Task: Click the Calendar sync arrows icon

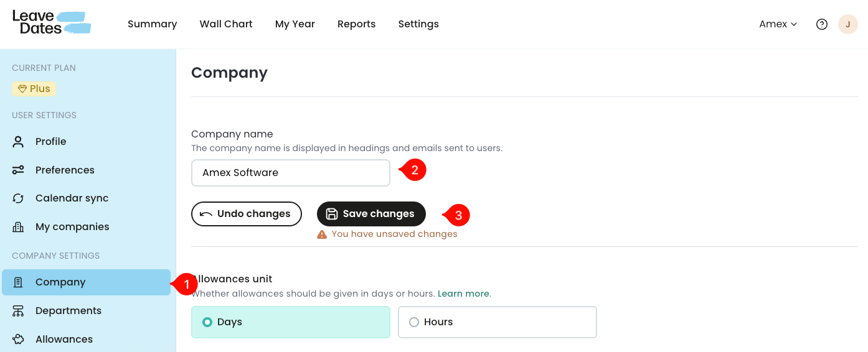Action: (x=18, y=198)
